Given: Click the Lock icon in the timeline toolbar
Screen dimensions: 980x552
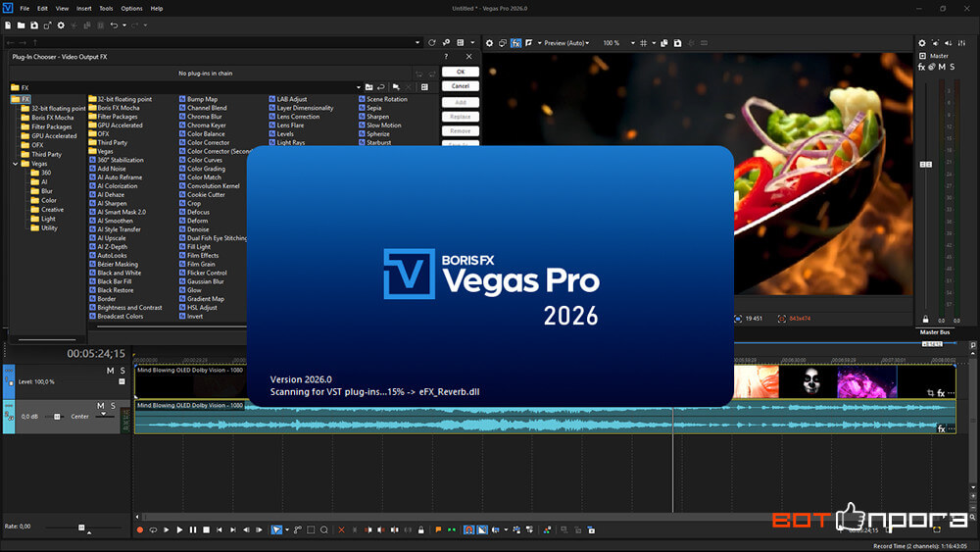Looking at the screenshot, I should (420, 530).
